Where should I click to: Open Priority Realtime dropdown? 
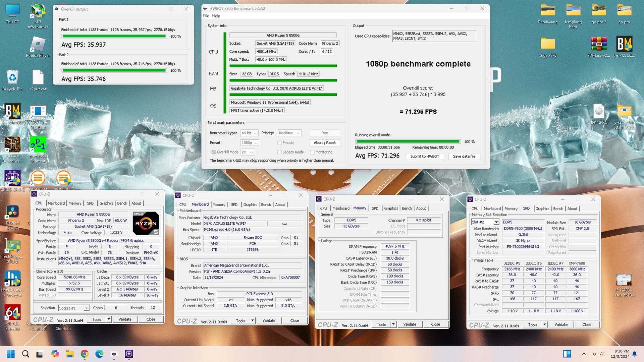click(x=289, y=133)
